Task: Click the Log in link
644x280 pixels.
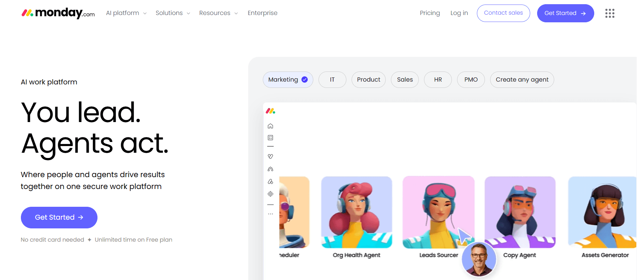Action: [x=459, y=13]
